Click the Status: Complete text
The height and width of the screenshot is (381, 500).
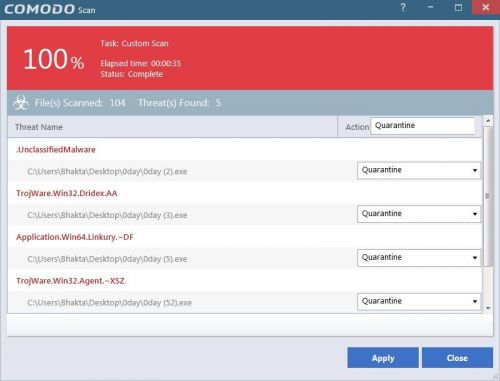coord(131,74)
